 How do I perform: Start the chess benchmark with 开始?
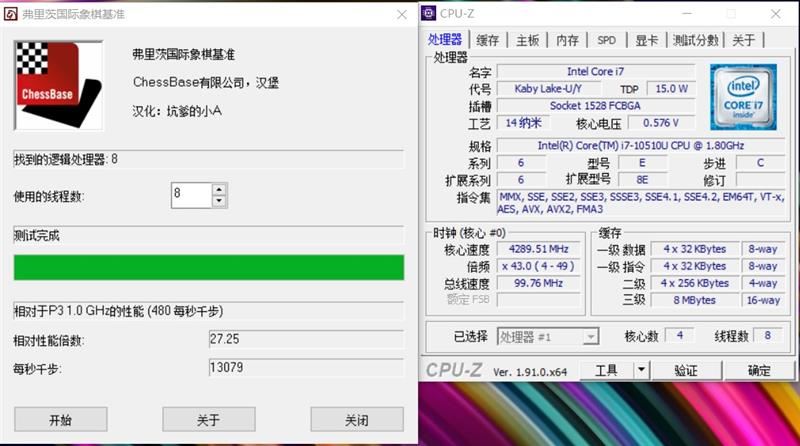(61, 419)
